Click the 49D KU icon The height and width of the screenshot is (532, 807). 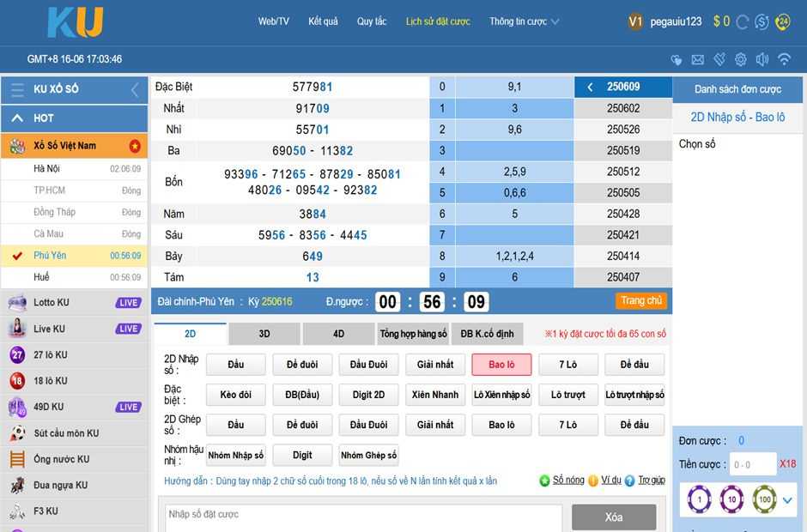pyautogui.click(x=17, y=407)
